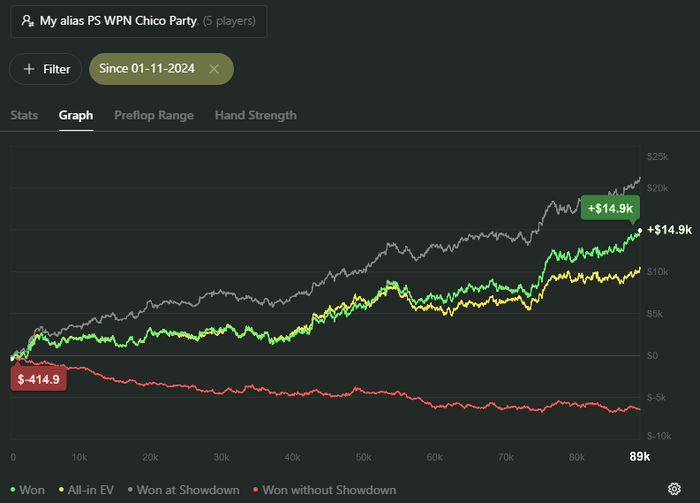Click the player alias icon
The image size is (700, 503).
pos(26,19)
